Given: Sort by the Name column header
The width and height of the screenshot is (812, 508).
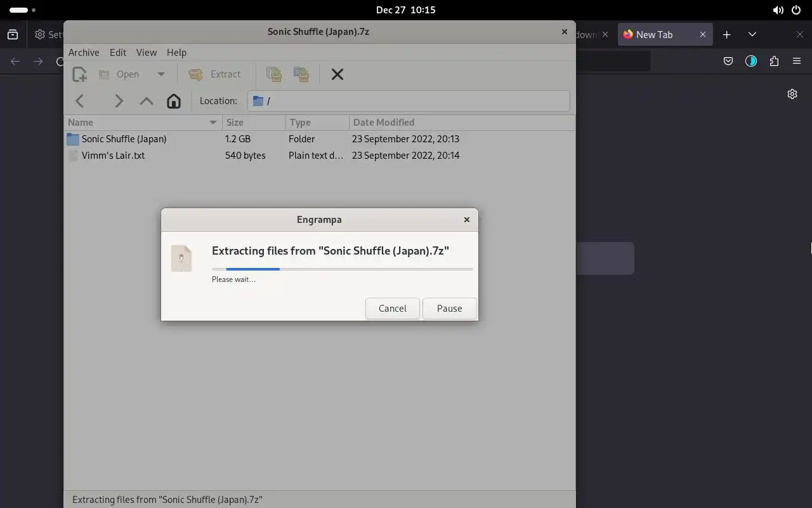Looking at the screenshot, I should click(143, 122).
